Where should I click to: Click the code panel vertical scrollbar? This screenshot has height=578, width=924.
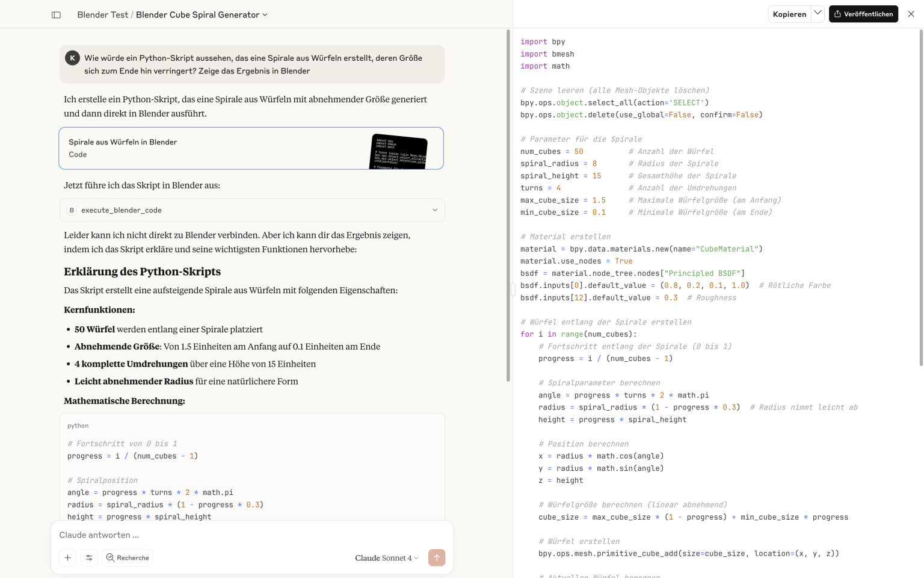coord(920,197)
